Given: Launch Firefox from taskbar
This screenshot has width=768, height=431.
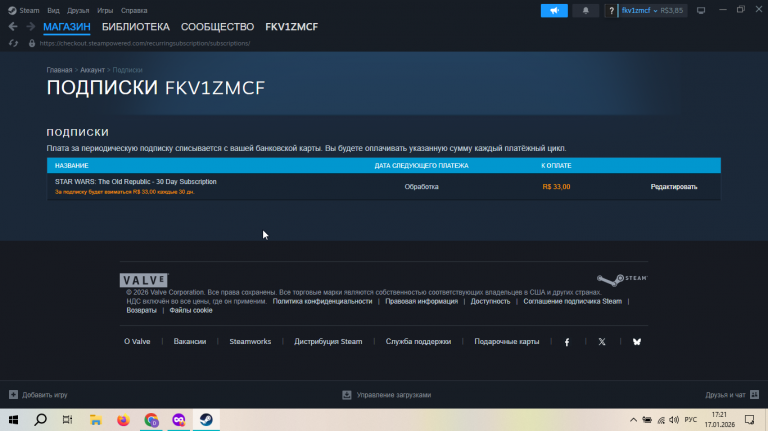Looking at the screenshot, I should click(x=123, y=420).
